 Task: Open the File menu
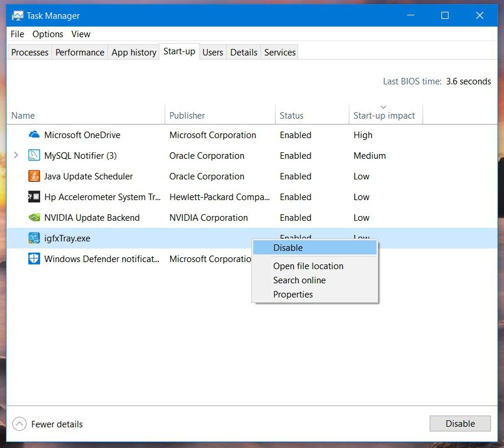point(17,34)
